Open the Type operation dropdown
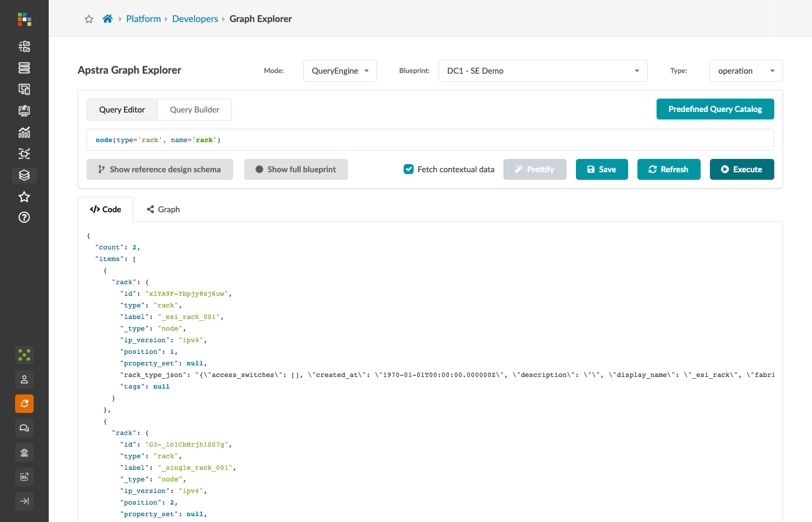The width and height of the screenshot is (812, 522). pyautogui.click(x=746, y=71)
